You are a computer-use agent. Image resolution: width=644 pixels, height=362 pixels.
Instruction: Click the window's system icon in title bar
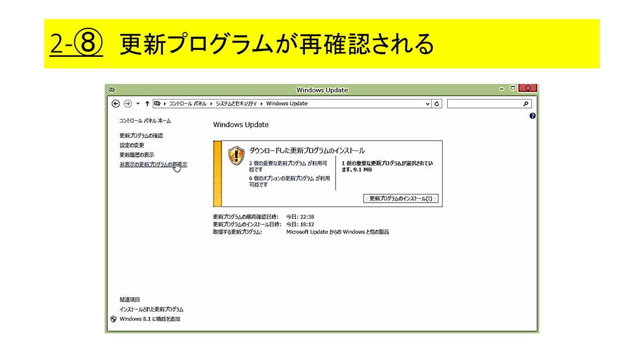click(112, 90)
